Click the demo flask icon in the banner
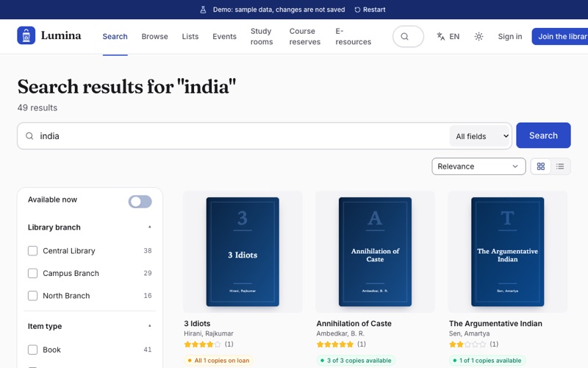 (x=203, y=10)
